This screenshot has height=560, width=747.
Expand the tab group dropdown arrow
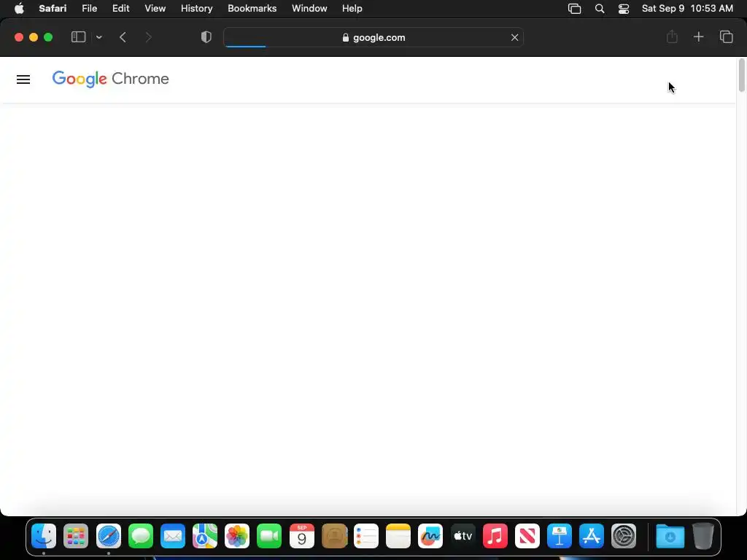pyautogui.click(x=99, y=37)
